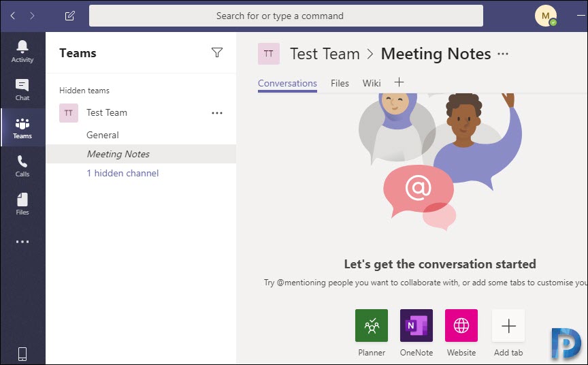Viewport: 588px width, 365px height.
Task: Click the search or command box
Action: click(286, 16)
